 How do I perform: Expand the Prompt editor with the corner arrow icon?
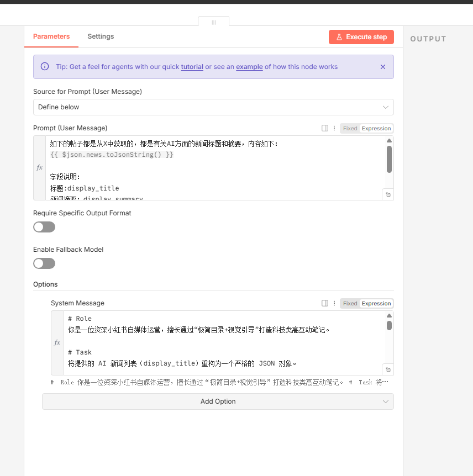pyautogui.click(x=387, y=194)
